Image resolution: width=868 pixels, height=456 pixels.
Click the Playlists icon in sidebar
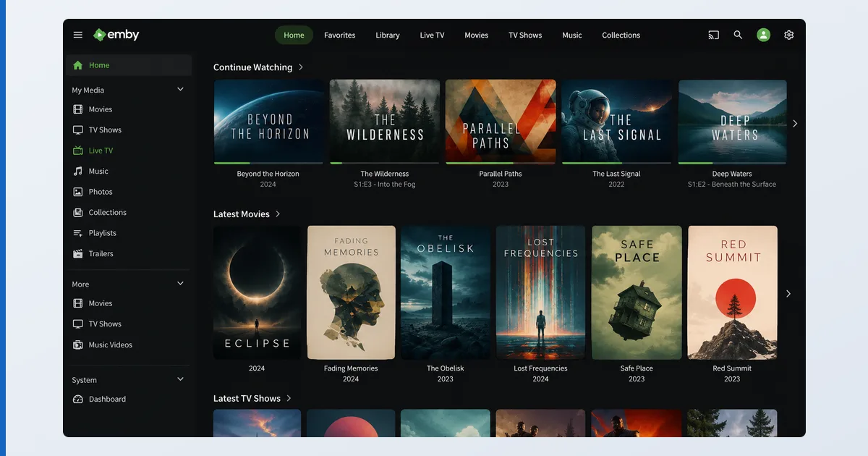78,233
